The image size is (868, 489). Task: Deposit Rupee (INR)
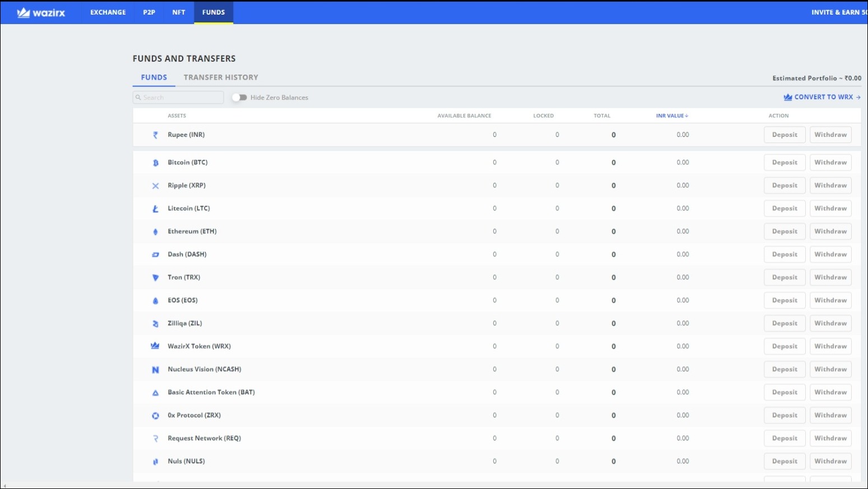coord(785,135)
